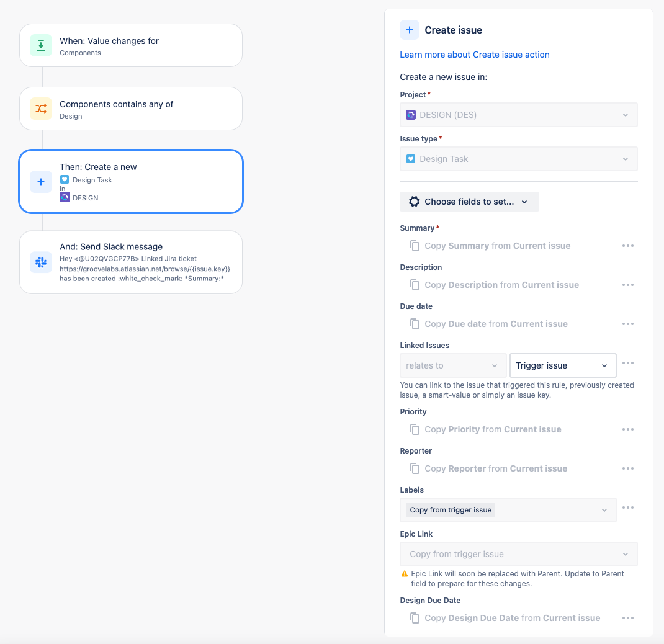Screen dimensions: 664x644
Task: Click the copy icon beside Copy Description
Action: 416,285
